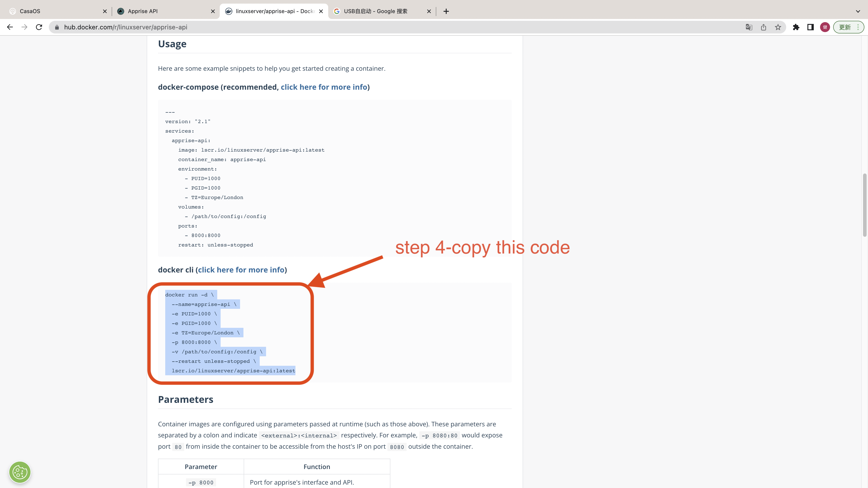Reload the Docker Hub page
This screenshot has height=488, width=868.
coord(39,27)
